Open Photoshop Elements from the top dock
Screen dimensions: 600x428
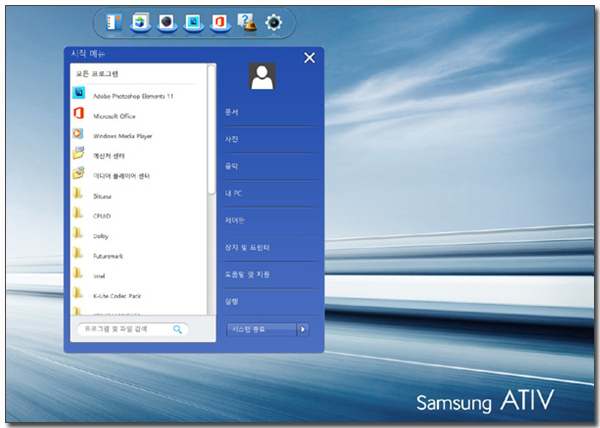[194, 22]
